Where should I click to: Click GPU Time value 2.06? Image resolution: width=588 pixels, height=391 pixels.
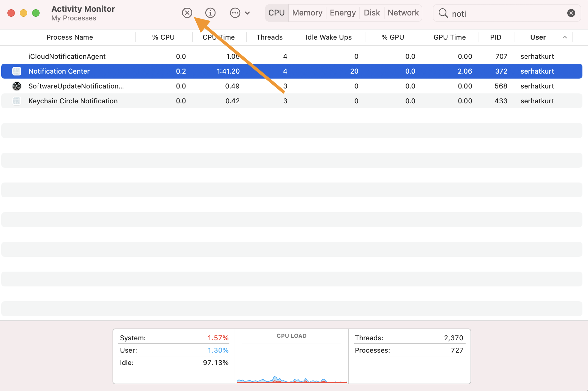[x=465, y=71]
